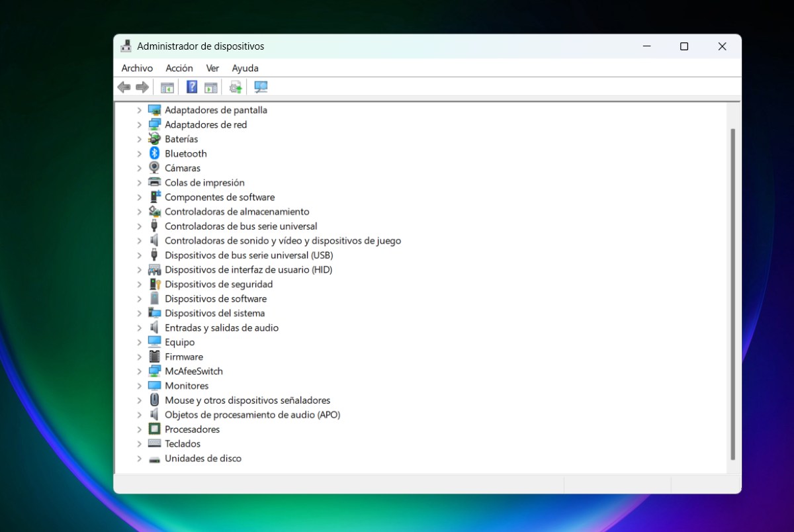Select the Monitores row text
The width and height of the screenshot is (794, 532).
[187, 386]
